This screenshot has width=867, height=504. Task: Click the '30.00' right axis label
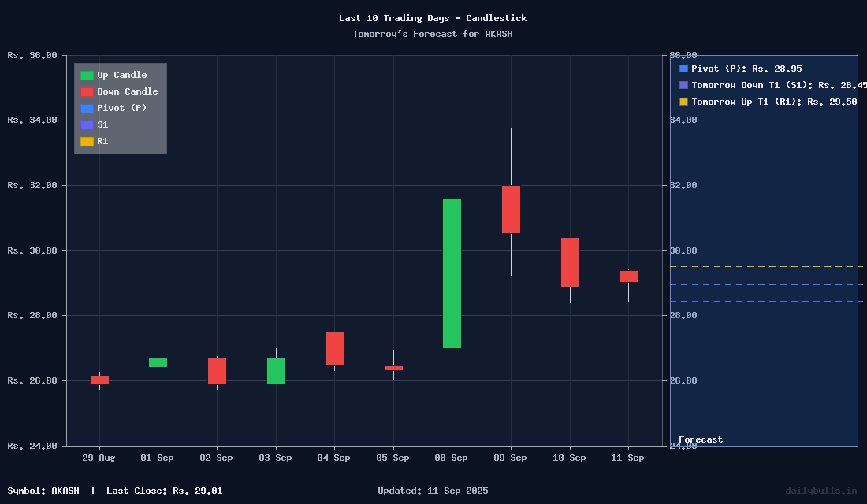[683, 250]
